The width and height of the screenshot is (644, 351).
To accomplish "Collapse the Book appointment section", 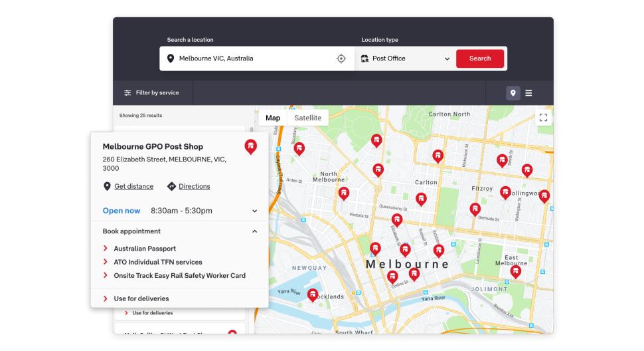I will 254,231.
